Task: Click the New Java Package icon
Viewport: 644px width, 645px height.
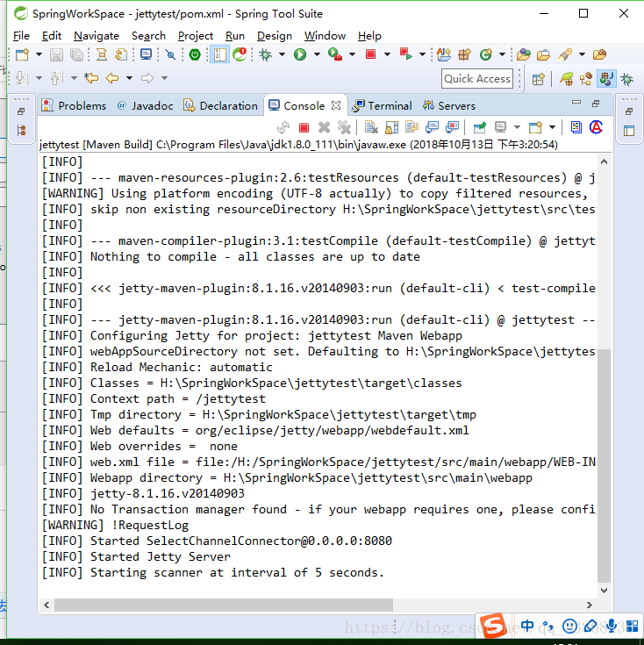Action: pos(464,54)
